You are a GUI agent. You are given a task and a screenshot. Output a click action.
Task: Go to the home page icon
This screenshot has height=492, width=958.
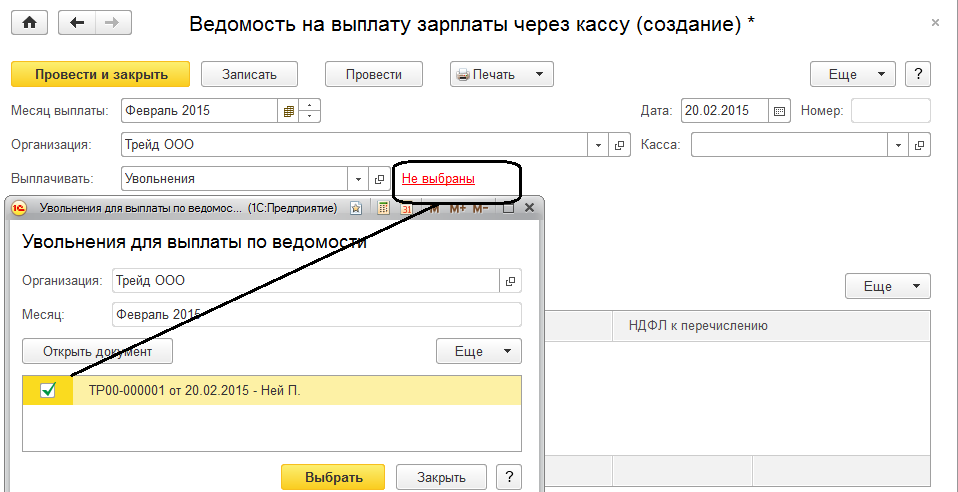(x=29, y=23)
